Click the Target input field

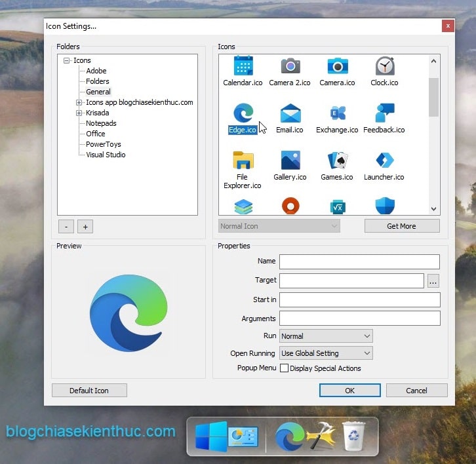pyautogui.click(x=351, y=281)
